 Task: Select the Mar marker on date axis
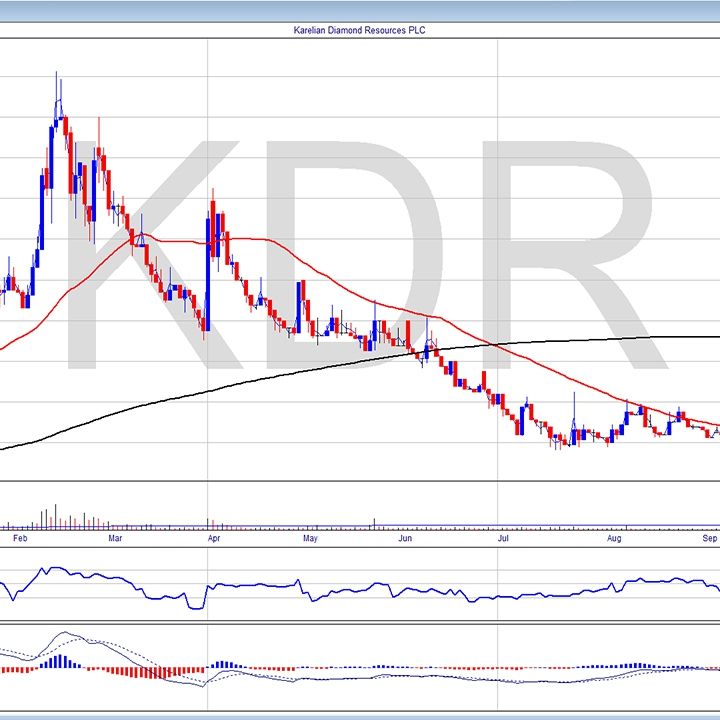pos(115,538)
